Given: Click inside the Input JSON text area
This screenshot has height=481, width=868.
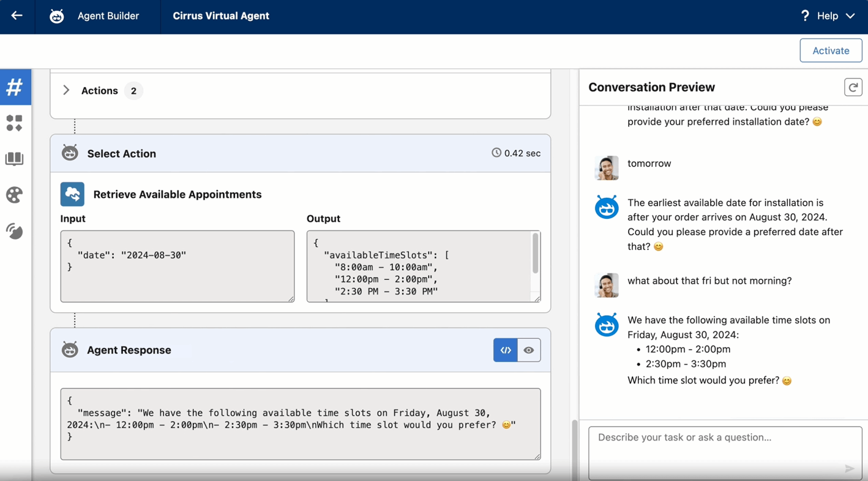Looking at the screenshot, I should coord(178,267).
